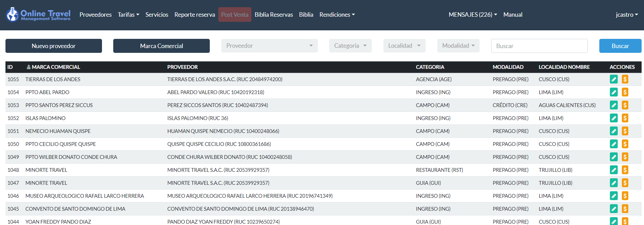Open tariff dollar icon for NEMECIO HUAMAN QUISPE
Image resolution: width=644 pixels, height=225 pixels.
(625, 131)
